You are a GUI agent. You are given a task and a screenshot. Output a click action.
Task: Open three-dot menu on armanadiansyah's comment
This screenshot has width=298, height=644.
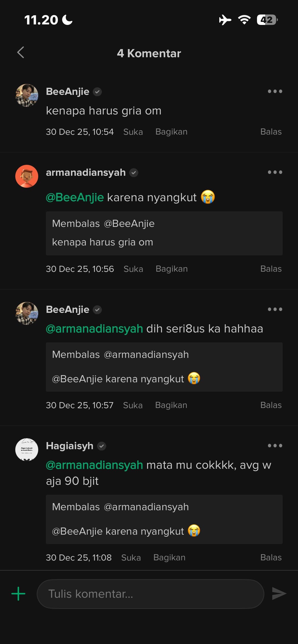(275, 172)
